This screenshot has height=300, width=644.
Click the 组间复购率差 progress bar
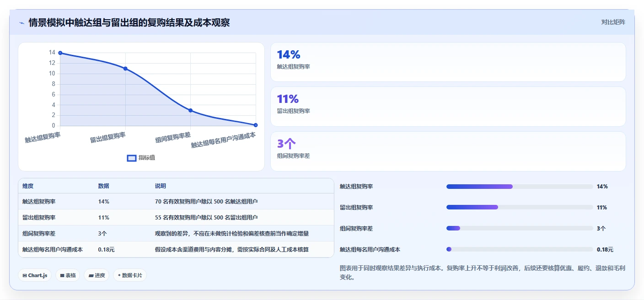pyautogui.click(x=520, y=228)
